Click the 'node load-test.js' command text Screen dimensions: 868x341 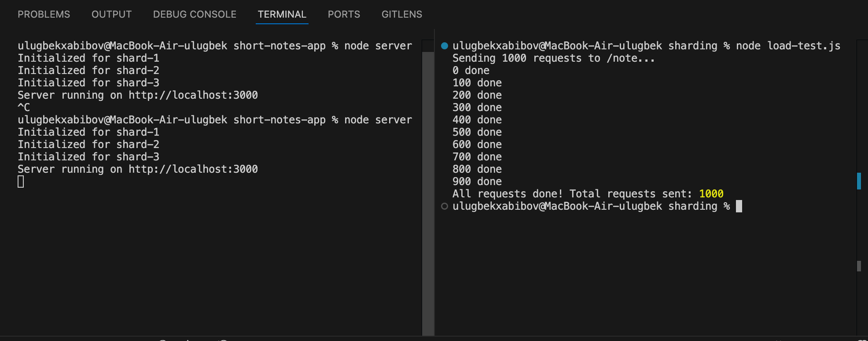(788, 46)
